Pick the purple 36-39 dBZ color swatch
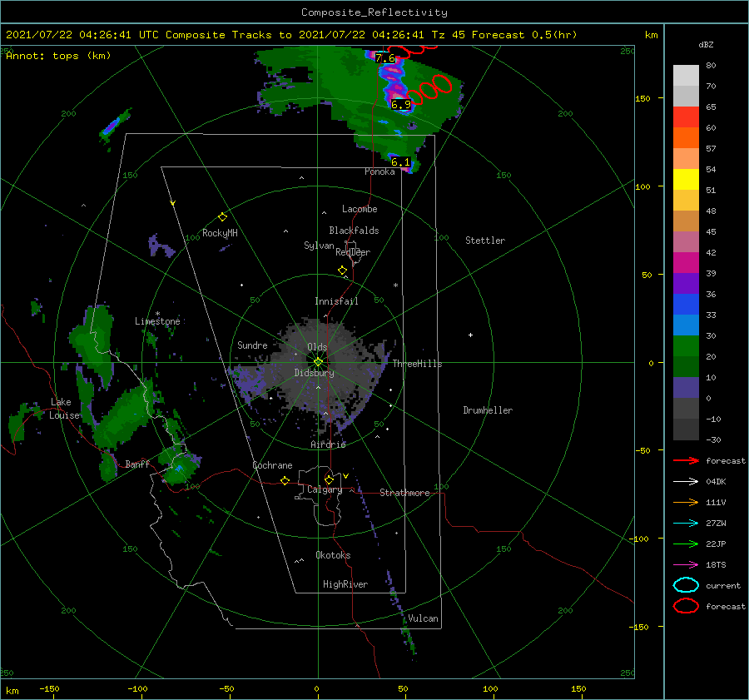The width and height of the screenshot is (749, 700). click(x=686, y=283)
